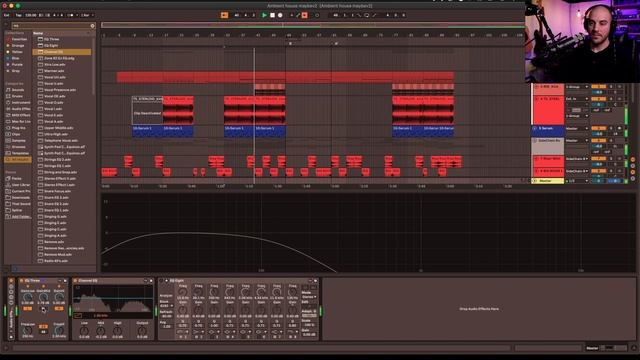Screen dimensions: 640x360
Task: Clear the browser search with the X icon
Action: tap(93, 26)
